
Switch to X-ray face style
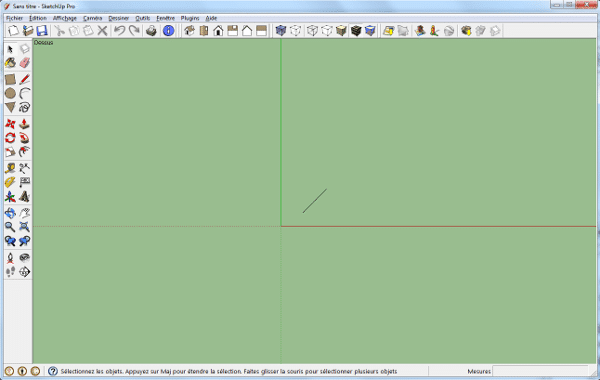281,31
